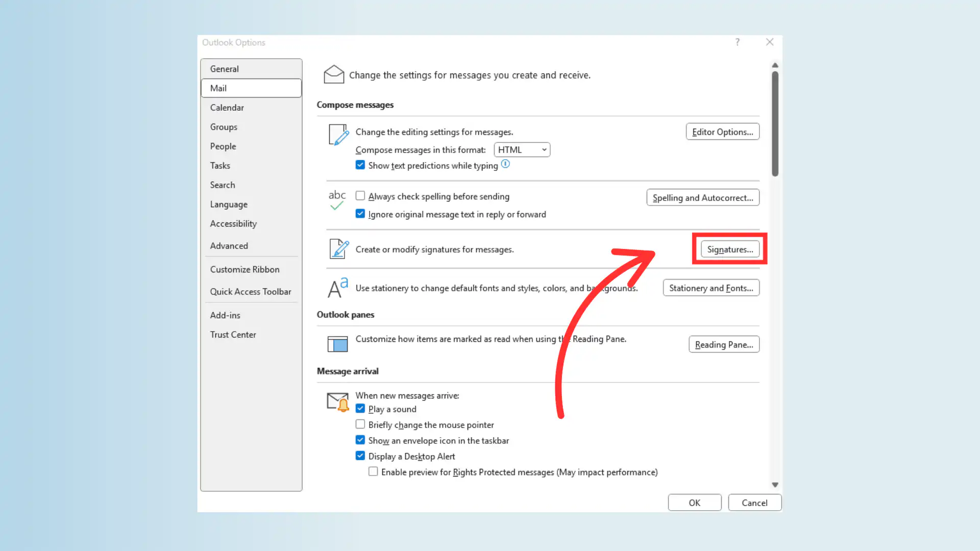Screen dimensions: 980x551
Task: Click the scrollbar down arrow
Action: point(775,484)
